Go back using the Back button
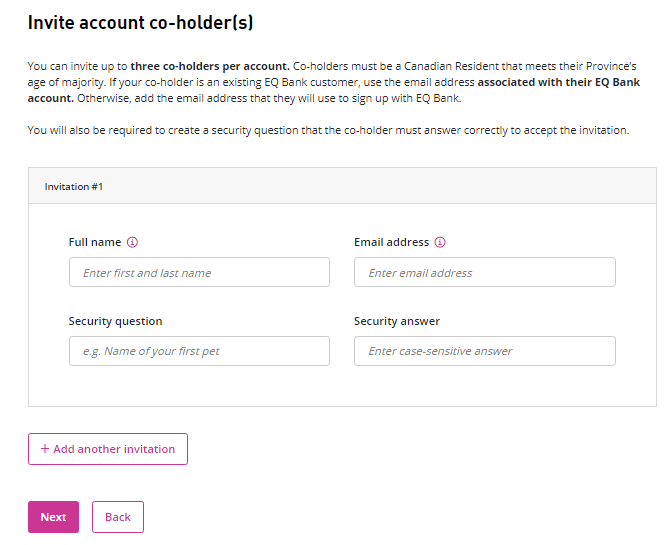Viewport: 671px width, 545px height. pyautogui.click(x=118, y=517)
